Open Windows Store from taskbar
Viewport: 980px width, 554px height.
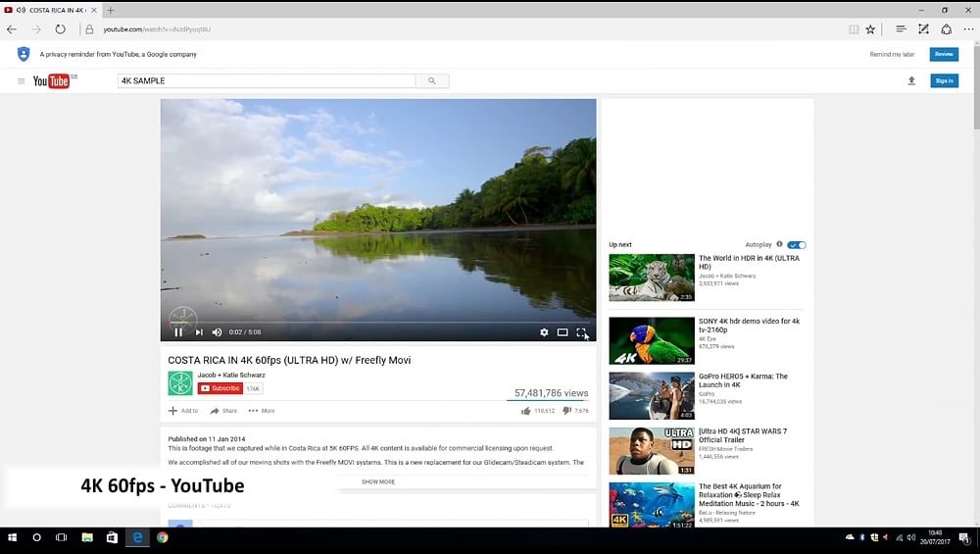[x=112, y=537]
